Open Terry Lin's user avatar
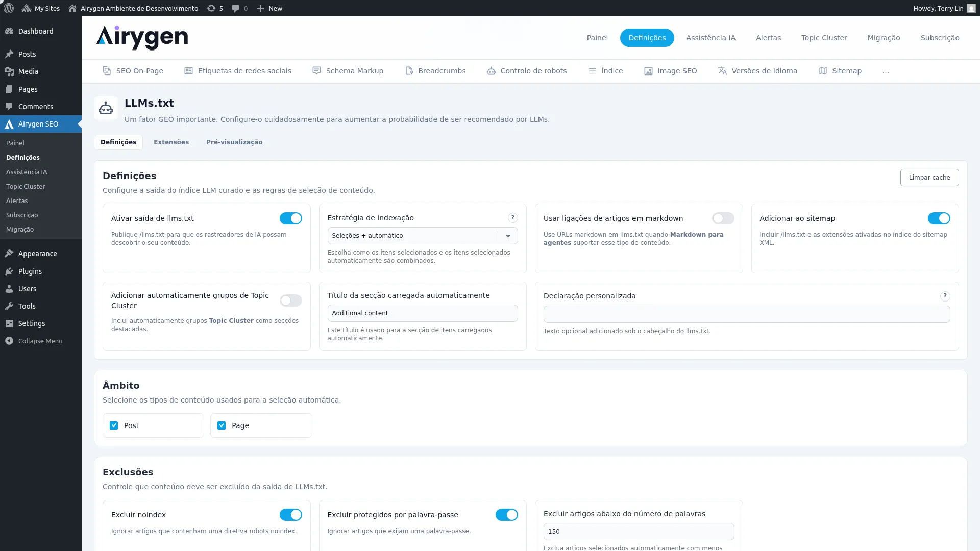The height and width of the screenshot is (551, 980). click(971, 8)
